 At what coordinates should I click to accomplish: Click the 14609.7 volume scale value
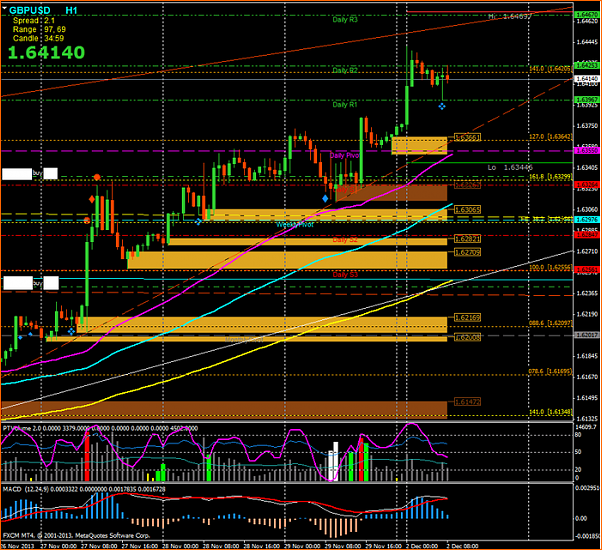pyautogui.click(x=587, y=427)
